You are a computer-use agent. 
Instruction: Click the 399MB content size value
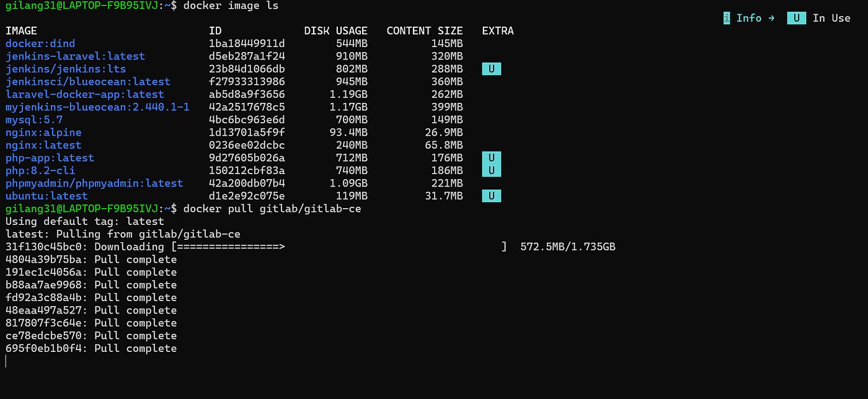pyautogui.click(x=447, y=107)
